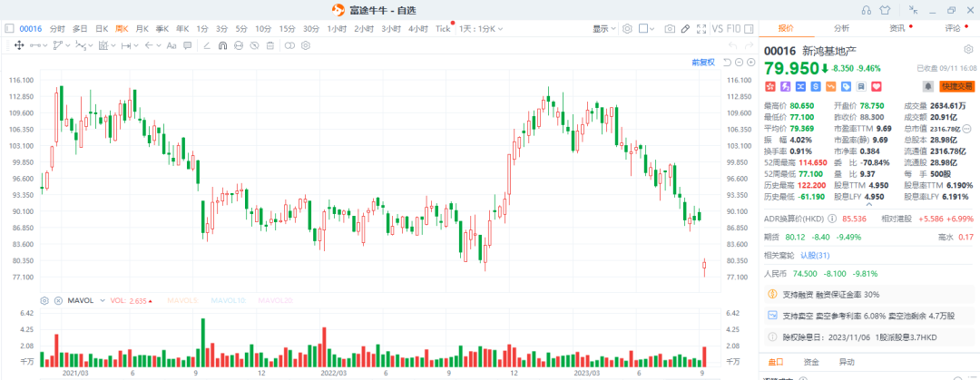Toggle the right side panel

click(x=749, y=28)
